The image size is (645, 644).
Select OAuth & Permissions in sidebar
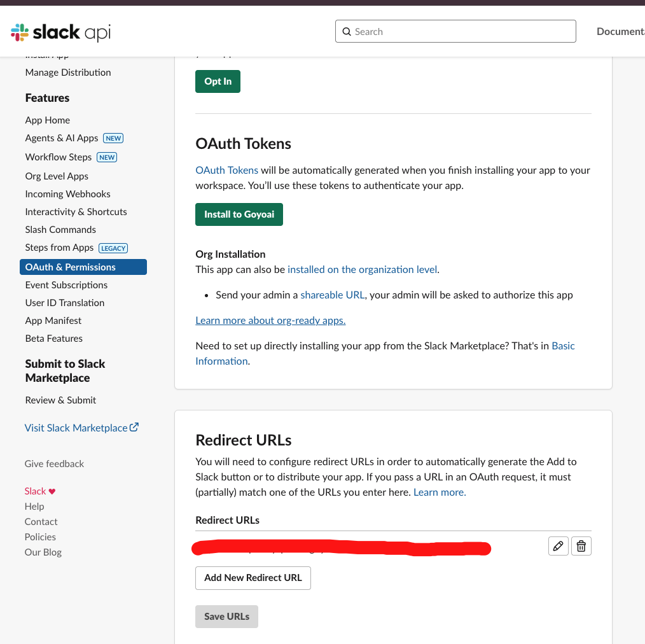coord(83,267)
